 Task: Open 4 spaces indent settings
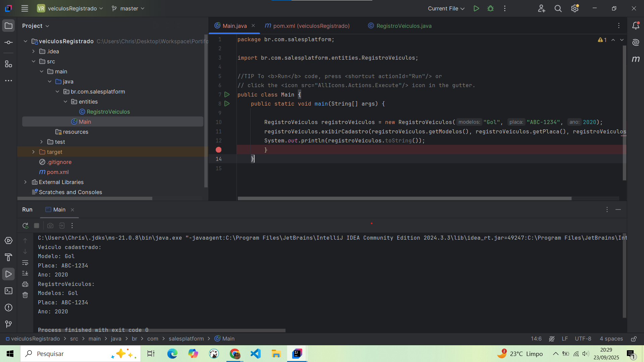[611, 339]
